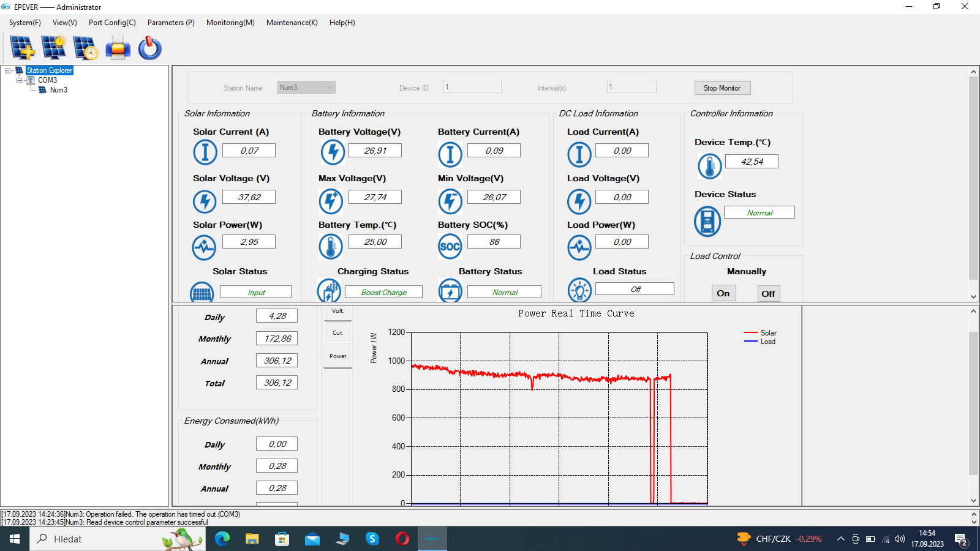Click the Battery SOC icon

coord(450,247)
